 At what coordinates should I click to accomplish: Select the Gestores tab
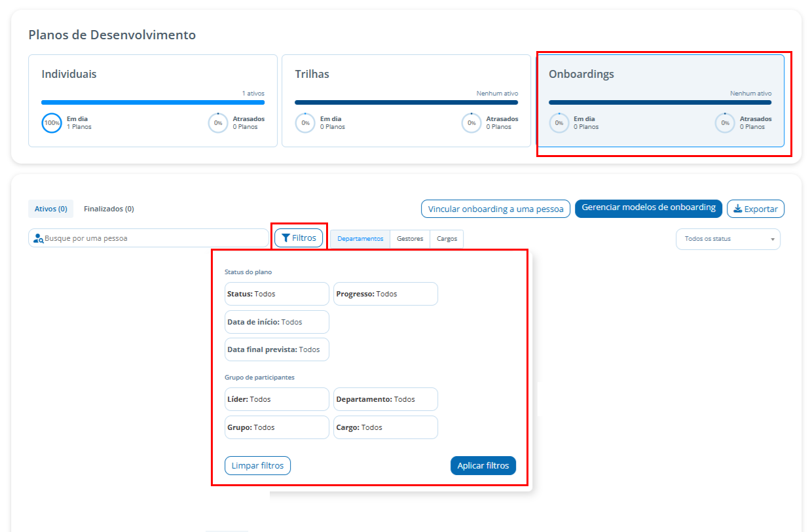click(x=410, y=239)
